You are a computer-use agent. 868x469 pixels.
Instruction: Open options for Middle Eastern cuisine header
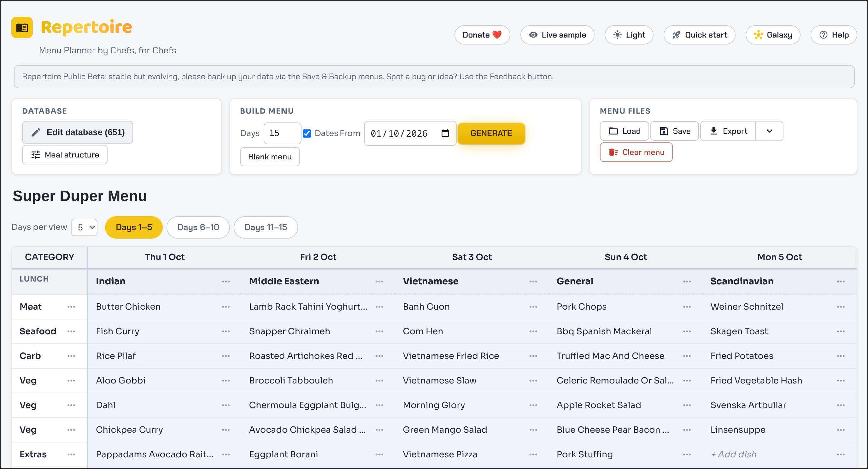coord(379,282)
